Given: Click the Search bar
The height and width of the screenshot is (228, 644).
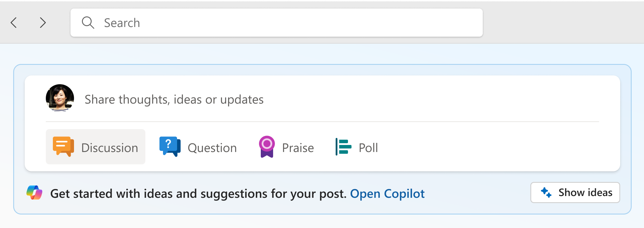Looking at the screenshot, I should pos(276,23).
